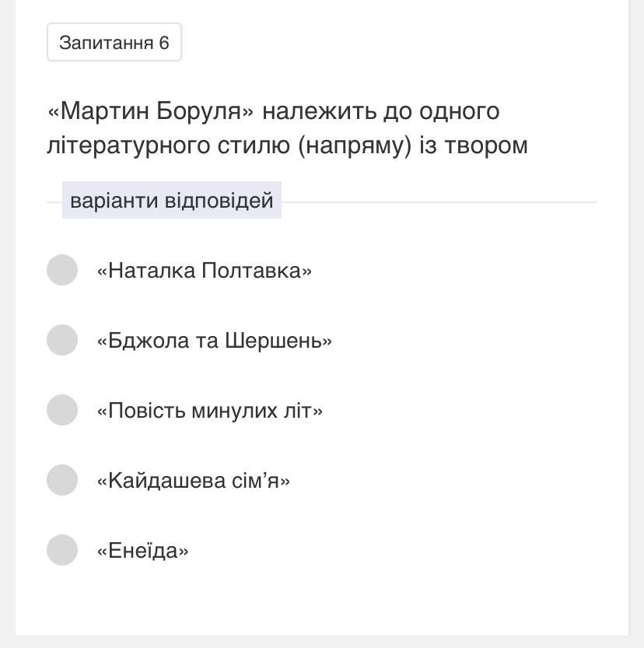Click the answer text «Енеїда»
644x648 pixels.
tap(142, 551)
